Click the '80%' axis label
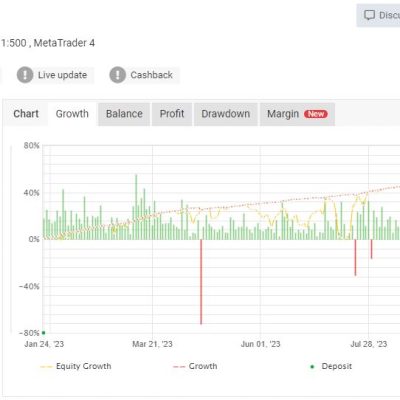Screen dimensions: 400x400 [31, 145]
